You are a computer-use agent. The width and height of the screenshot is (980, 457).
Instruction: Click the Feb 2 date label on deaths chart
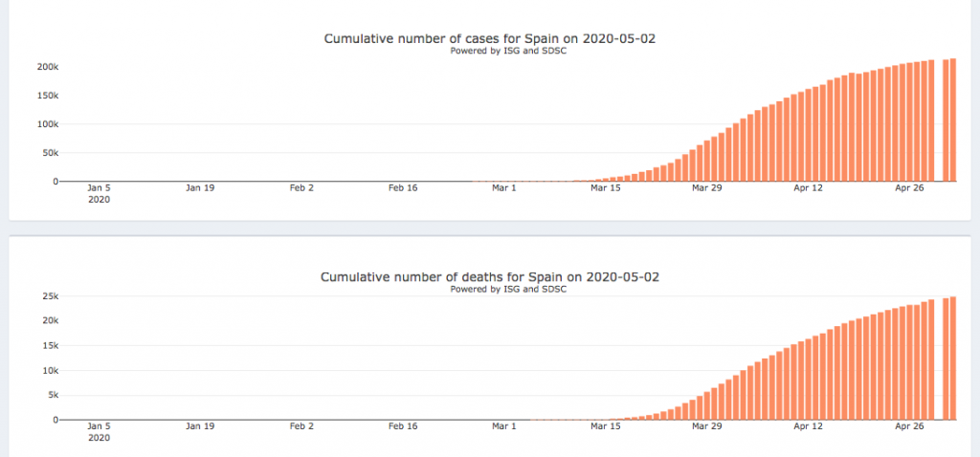tap(301, 427)
